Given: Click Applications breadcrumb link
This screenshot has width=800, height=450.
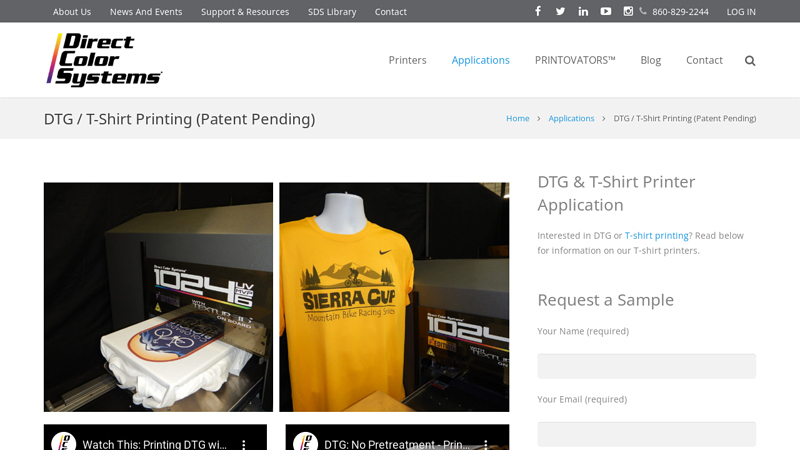Looking at the screenshot, I should (x=571, y=118).
